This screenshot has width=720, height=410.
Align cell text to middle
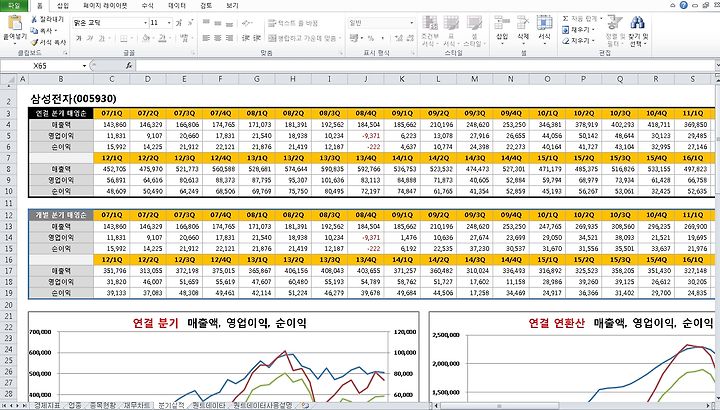(218, 22)
